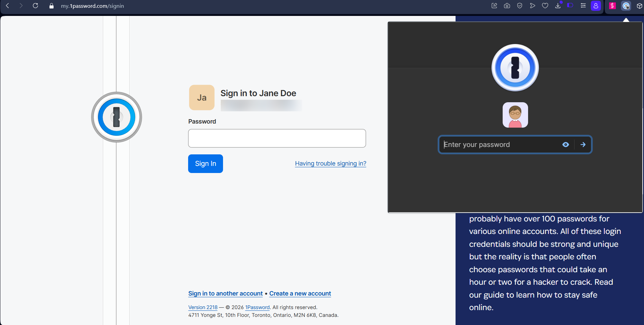This screenshot has width=644, height=325.
Task: Click the Password field label
Action: pos(202,122)
